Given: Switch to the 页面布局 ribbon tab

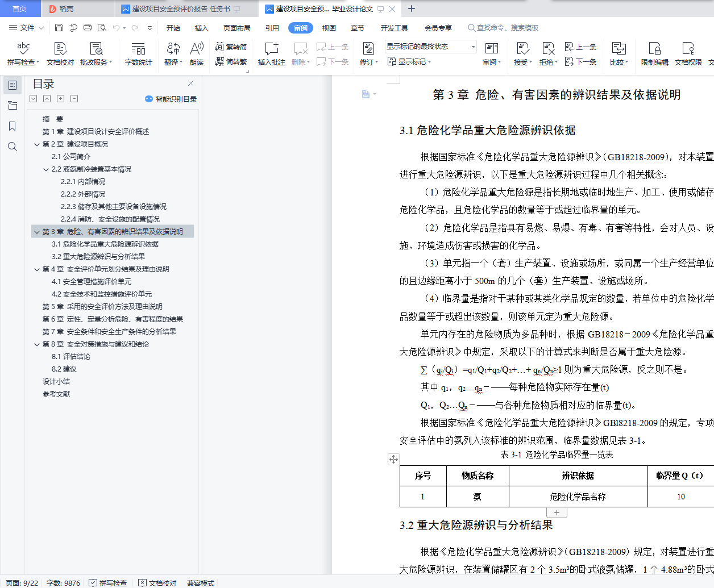Looking at the screenshot, I should coord(237,28).
